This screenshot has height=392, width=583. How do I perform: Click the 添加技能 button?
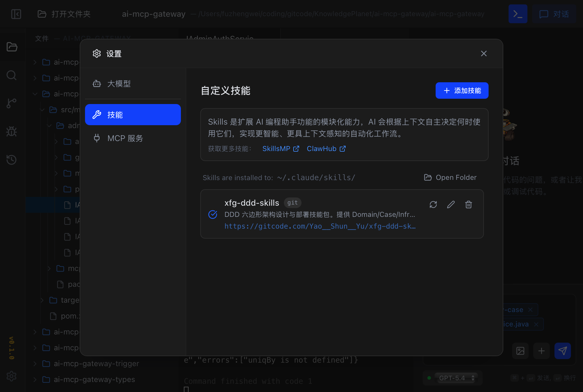pyautogui.click(x=462, y=91)
